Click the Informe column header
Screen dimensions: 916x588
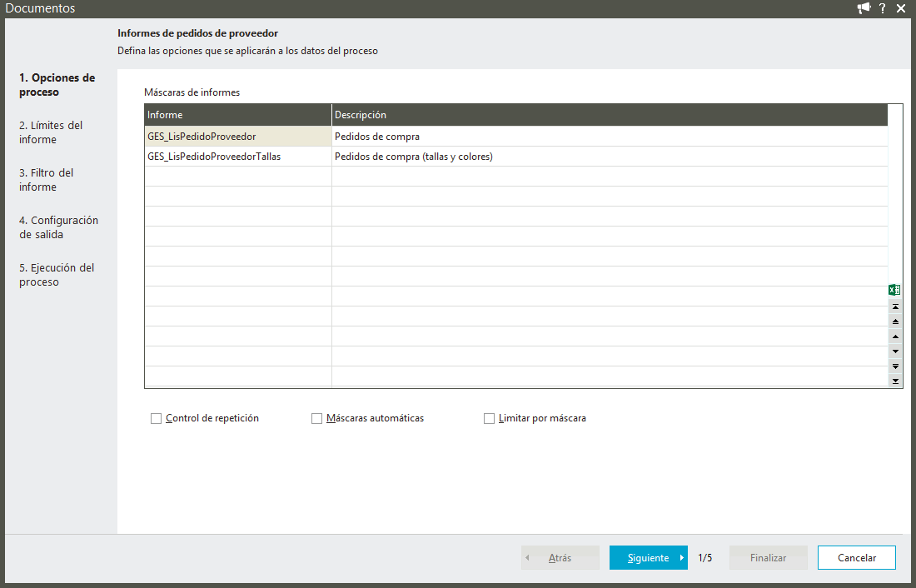coord(238,115)
